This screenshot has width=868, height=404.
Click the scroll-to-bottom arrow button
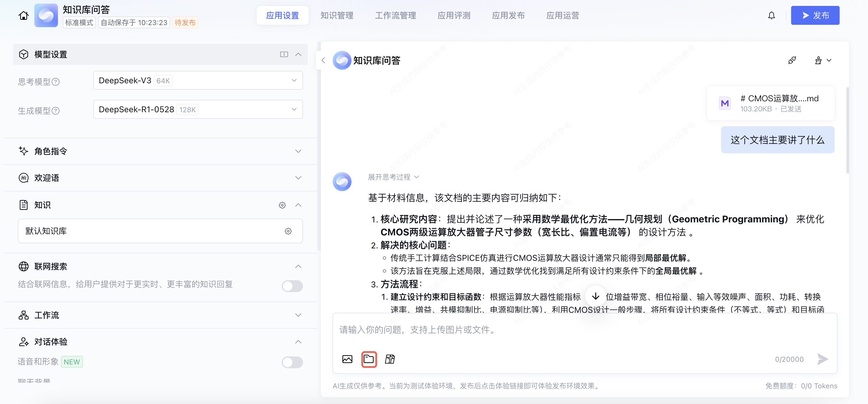(x=595, y=296)
